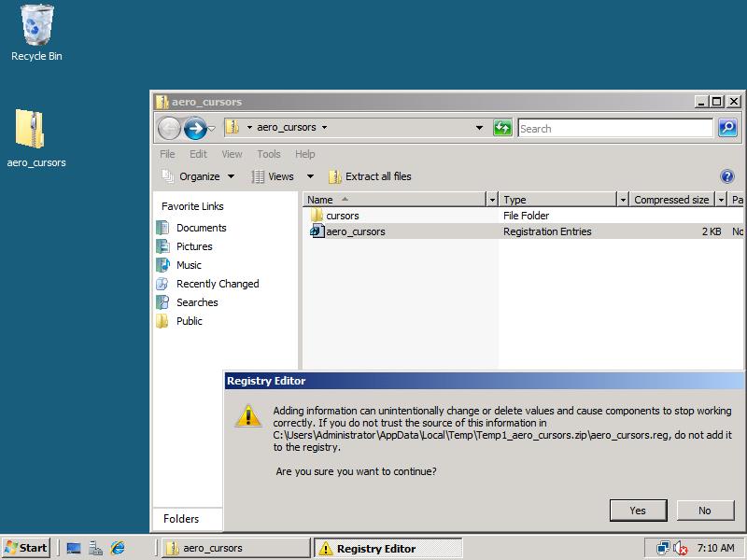Open the Recycle Bin desktop icon
This screenshot has width=747, height=560.
point(36,33)
